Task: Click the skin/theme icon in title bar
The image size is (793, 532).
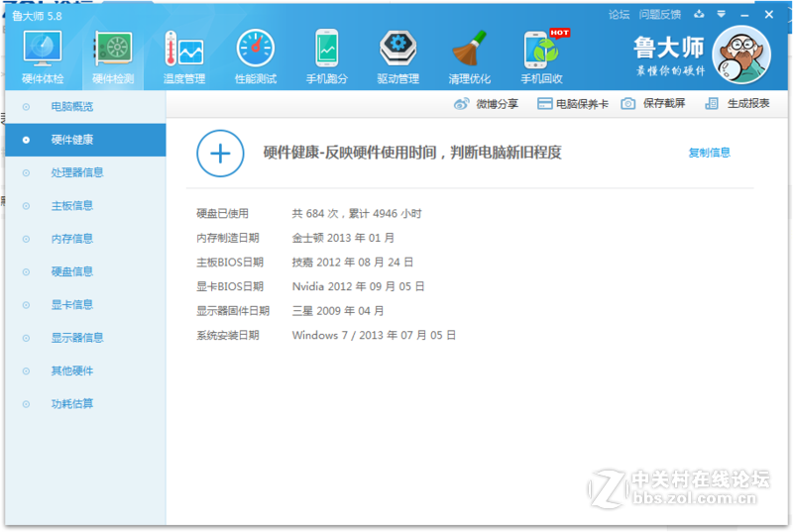Action: click(x=699, y=15)
